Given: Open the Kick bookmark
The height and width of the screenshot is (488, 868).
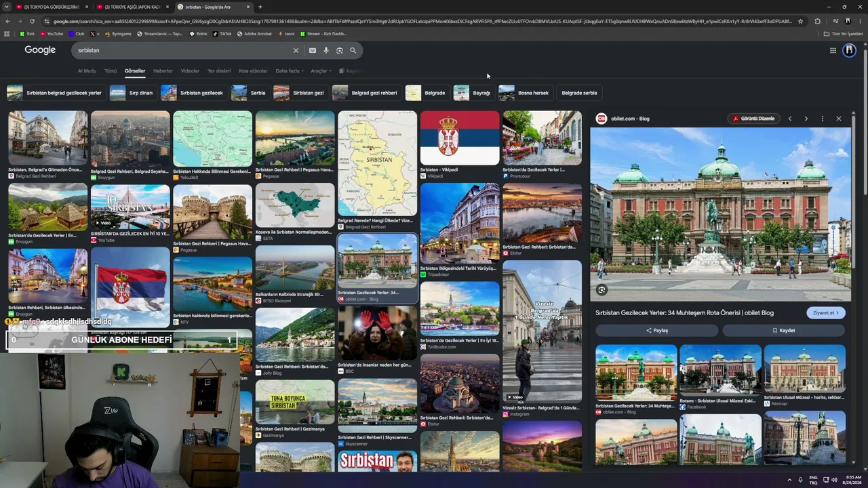Looking at the screenshot, I should coord(27,33).
